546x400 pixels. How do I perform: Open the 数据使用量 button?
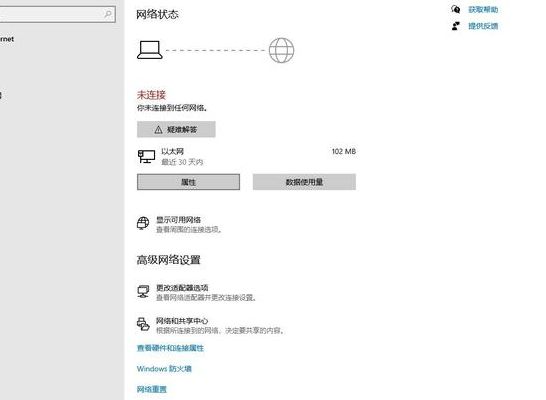coord(304,182)
